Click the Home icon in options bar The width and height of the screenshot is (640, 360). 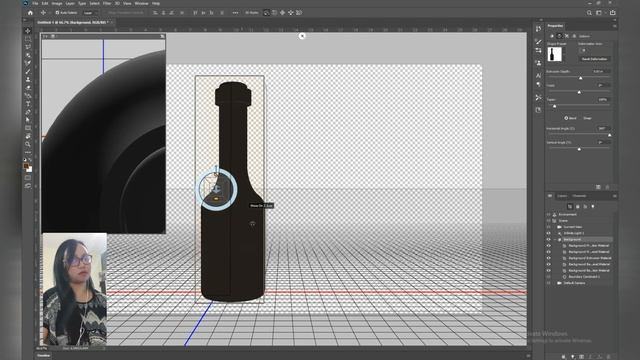(30, 13)
